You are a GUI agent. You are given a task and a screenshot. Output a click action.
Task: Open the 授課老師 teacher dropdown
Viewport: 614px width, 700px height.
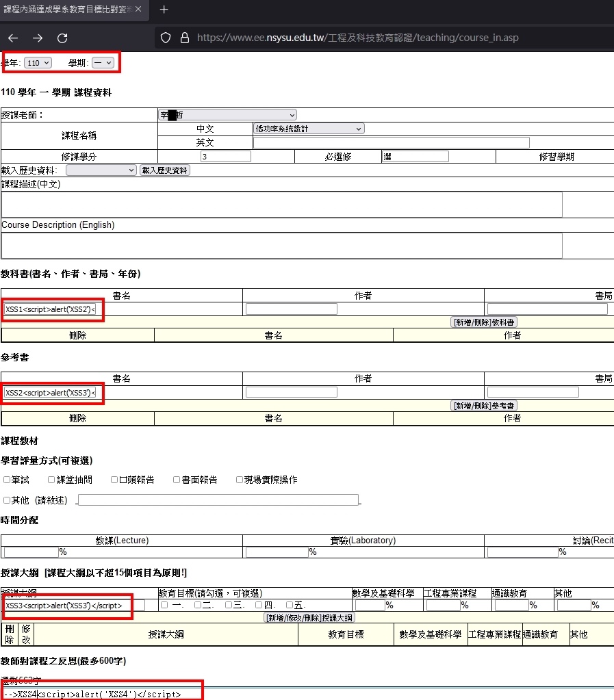coord(228,115)
